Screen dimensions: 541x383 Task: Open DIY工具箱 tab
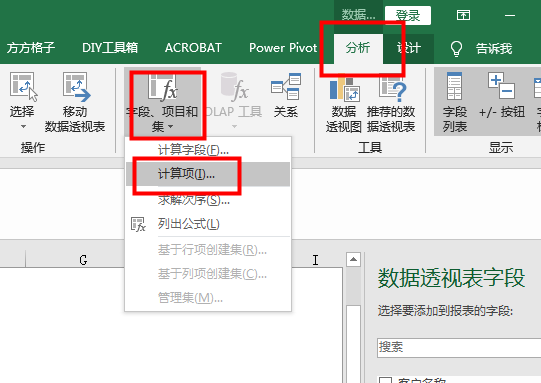pos(110,48)
